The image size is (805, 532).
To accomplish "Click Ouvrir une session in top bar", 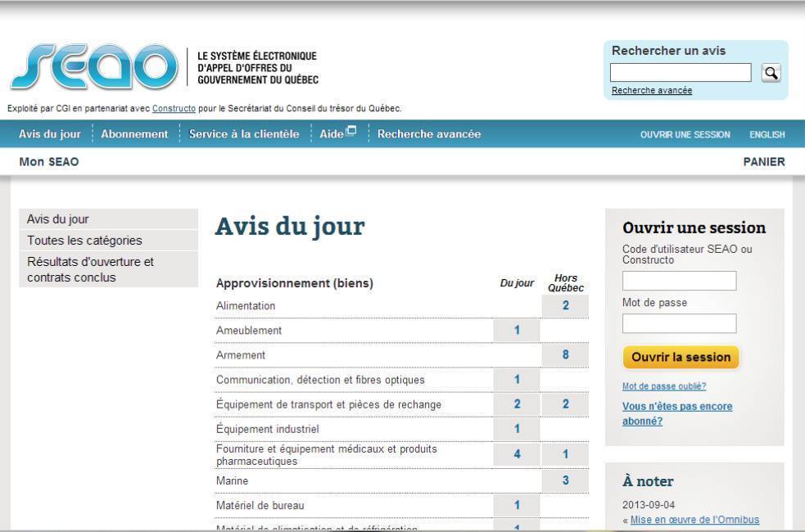I will click(x=685, y=135).
